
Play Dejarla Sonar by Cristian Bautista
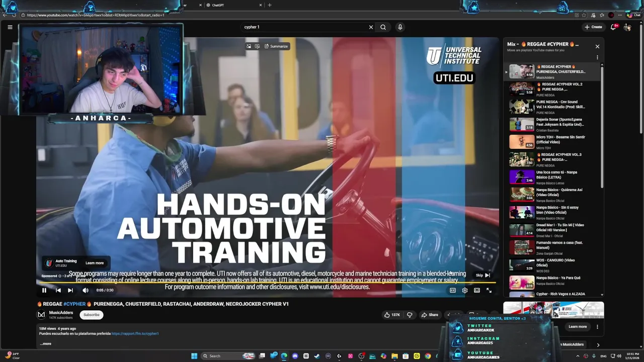(552, 124)
